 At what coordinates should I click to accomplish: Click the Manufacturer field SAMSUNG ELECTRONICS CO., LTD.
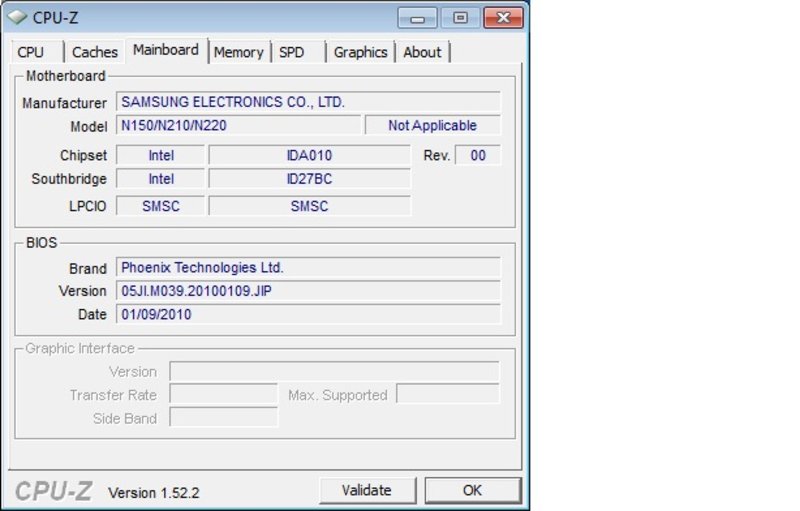click(308, 102)
